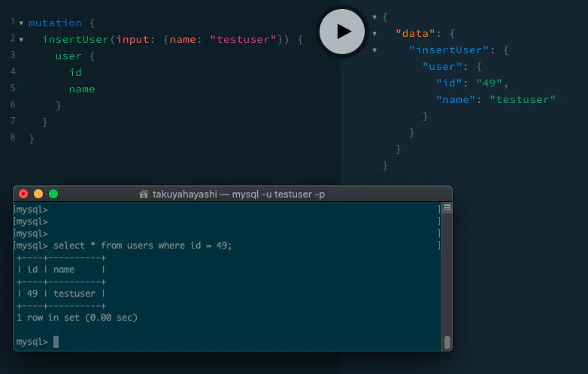Collapse the mutation block on line 1
This screenshot has height=374, width=588.
[21, 23]
